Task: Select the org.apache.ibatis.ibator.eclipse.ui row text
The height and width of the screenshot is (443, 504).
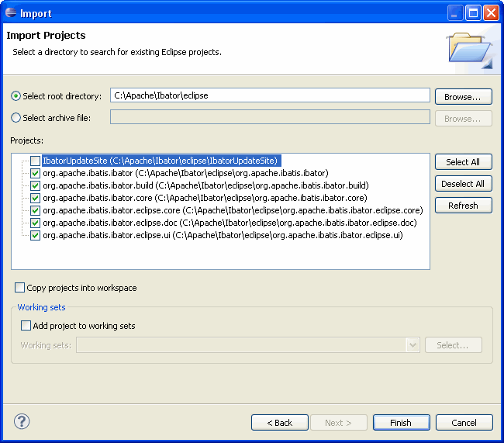Action: pyautogui.click(x=223, y=235)
